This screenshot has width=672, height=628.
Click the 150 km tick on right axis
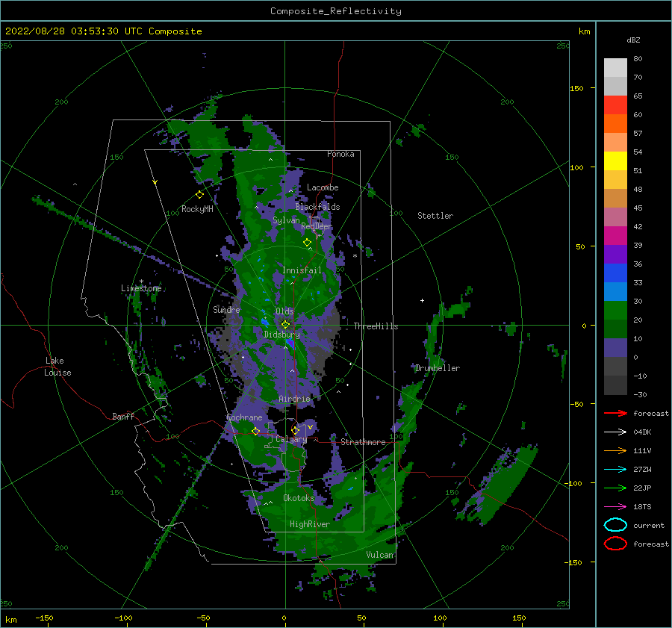(576, 88)
